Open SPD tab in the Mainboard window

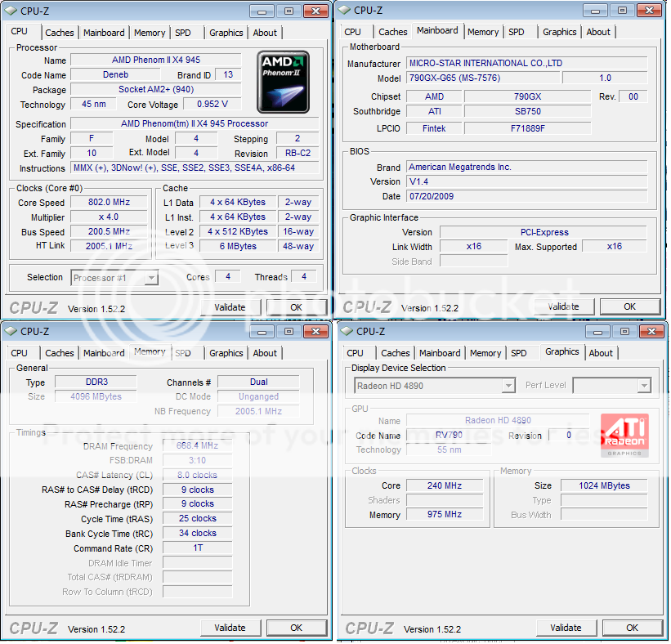[517, 32]
